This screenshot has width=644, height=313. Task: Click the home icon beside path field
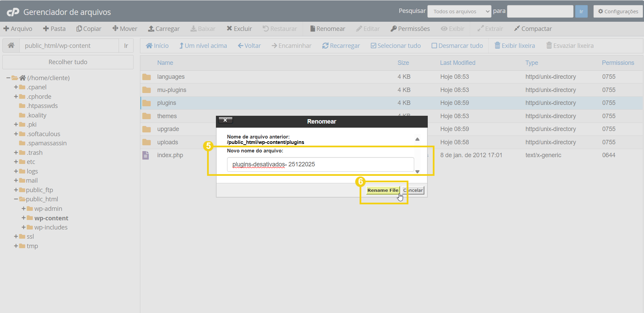click(11, 45)
